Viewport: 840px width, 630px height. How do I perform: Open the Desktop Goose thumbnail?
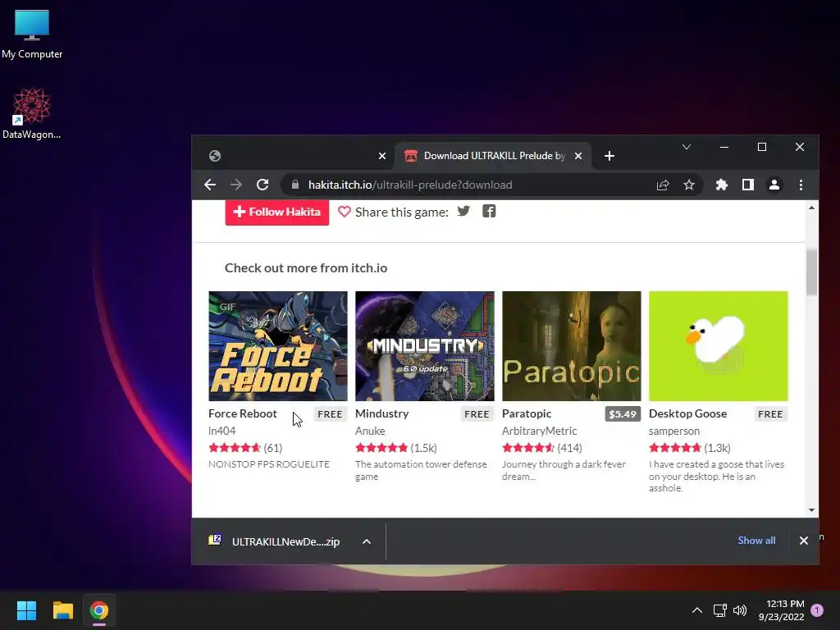pyautogui.click(x=719, y=346)
